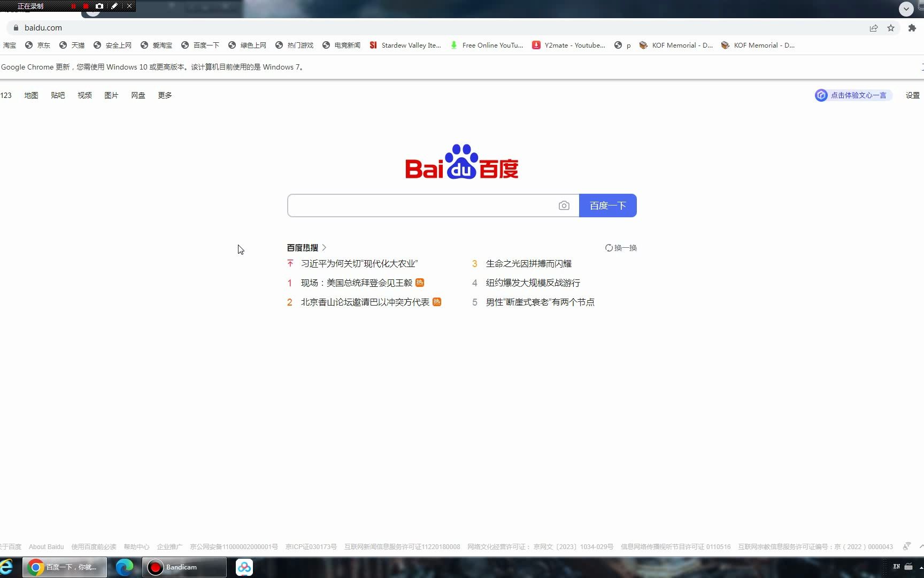The image size is (924, 578).
Task: Switch to the Chrome taskbar window
Action: (x=65, y=567)
